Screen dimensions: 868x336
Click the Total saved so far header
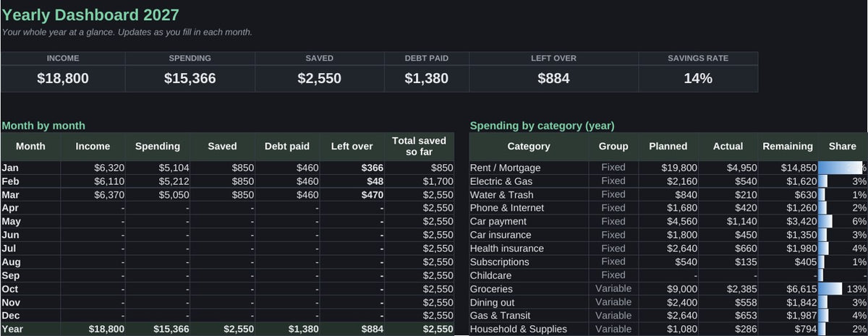419,146
